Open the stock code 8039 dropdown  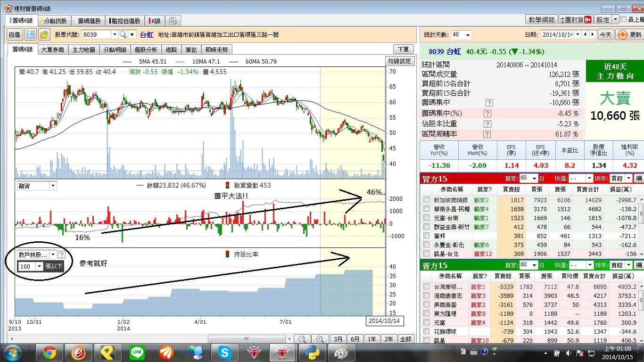(x=114, y=34)
